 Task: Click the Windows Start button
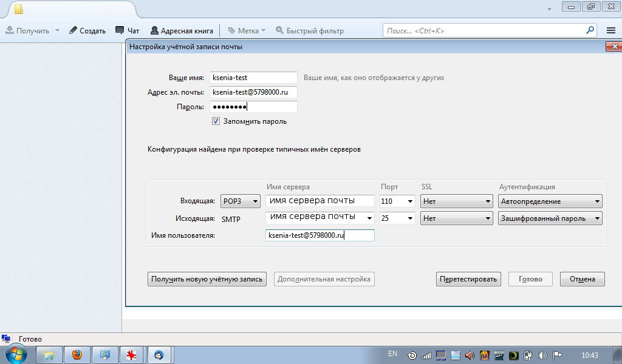click(x=16, y=354)
